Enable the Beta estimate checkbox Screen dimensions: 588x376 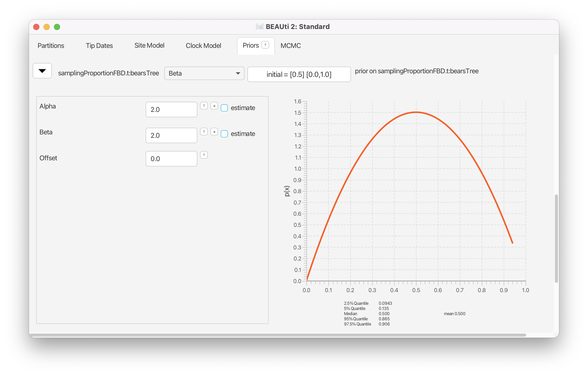[x=224, y=134]
